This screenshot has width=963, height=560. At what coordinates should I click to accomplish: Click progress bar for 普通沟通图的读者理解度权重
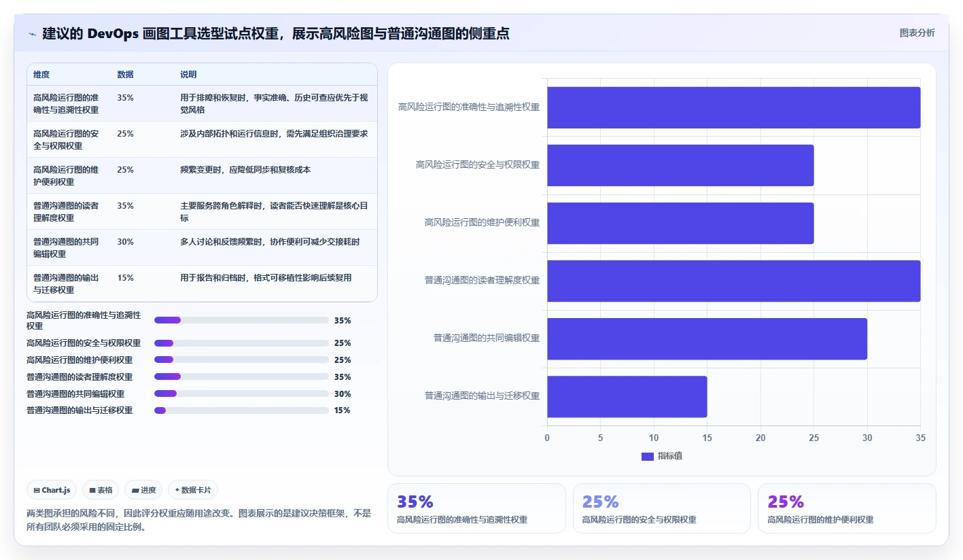(241, 377)
